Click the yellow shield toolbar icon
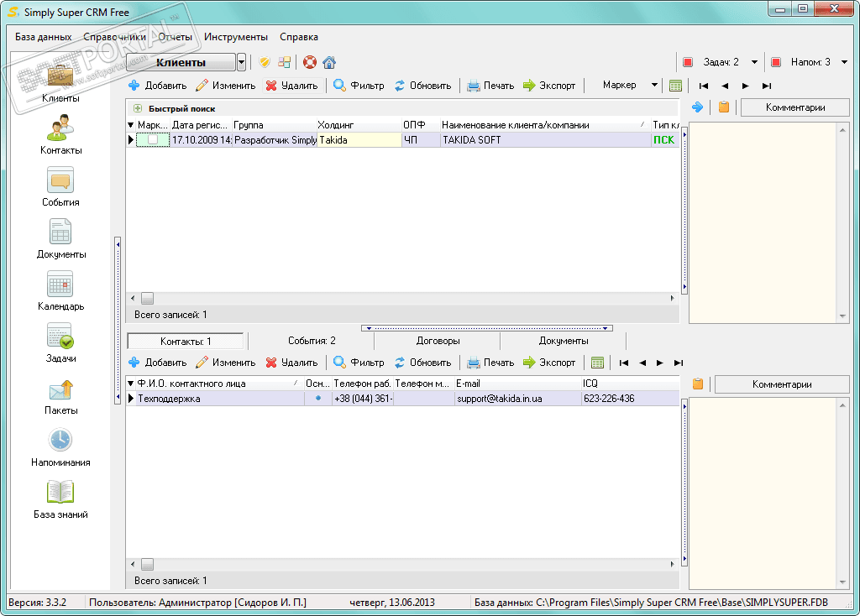 pos(265,62)
